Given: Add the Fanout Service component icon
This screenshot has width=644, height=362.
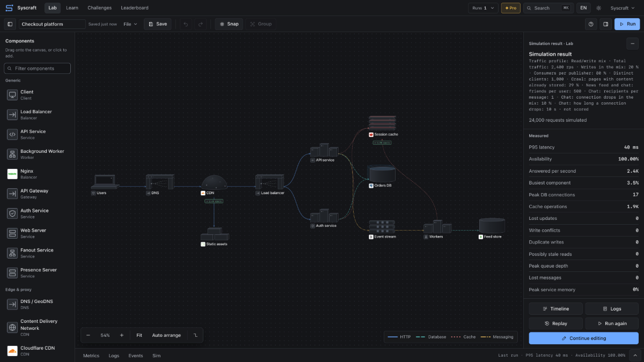Looking at the screenshot, I should coord(12,253).
